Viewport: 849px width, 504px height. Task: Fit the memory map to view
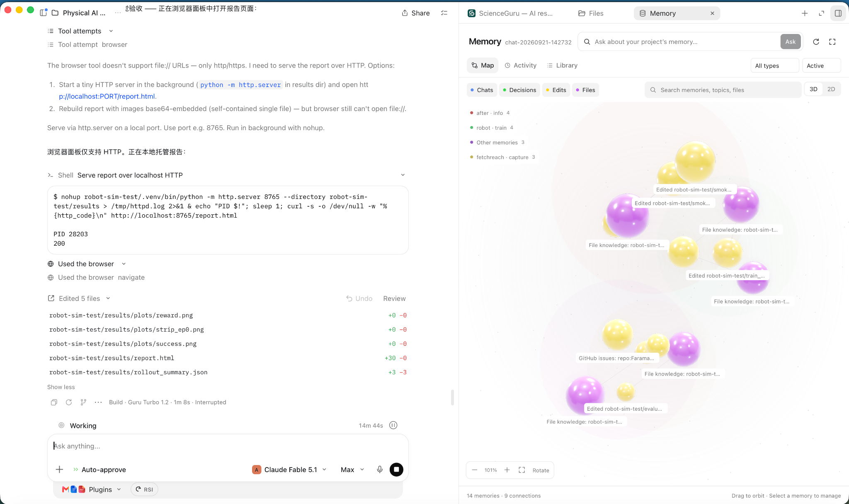click(522, 470)
